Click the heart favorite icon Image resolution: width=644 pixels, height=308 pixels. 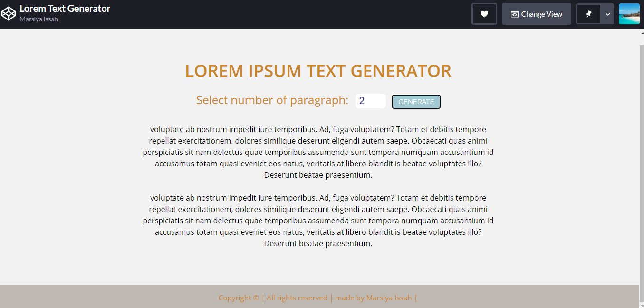(x=484, y=13)
